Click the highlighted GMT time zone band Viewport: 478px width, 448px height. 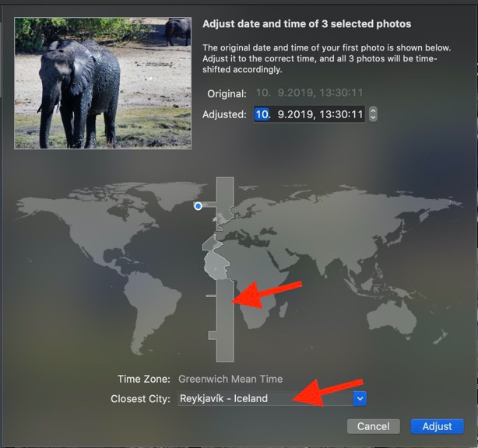pyautogui.click(x=225, y=320)
